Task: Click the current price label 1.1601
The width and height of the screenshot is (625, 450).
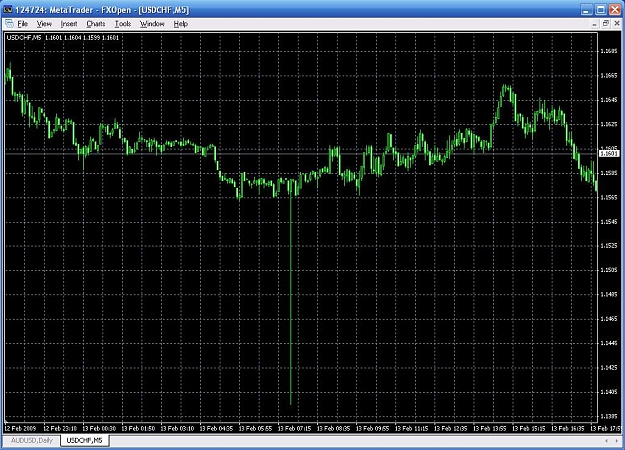Action: (609, 153)
